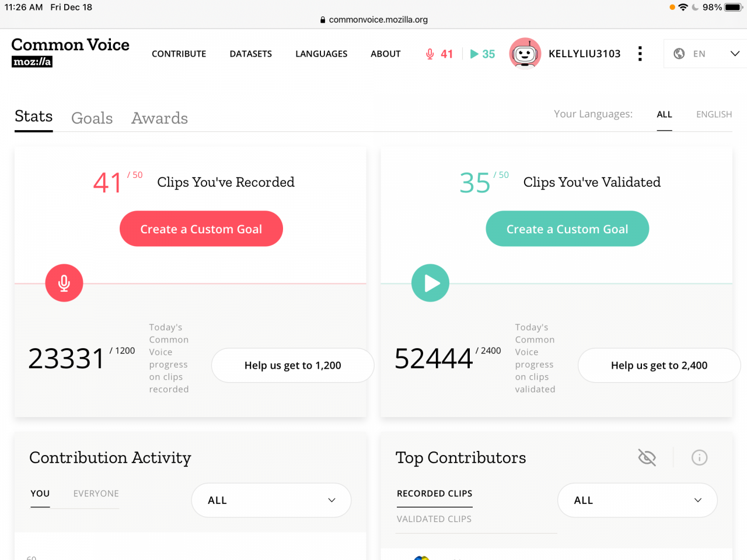This screenshot has height=560, width=747.
Task: Click the Wi-Fi status icon
Action: 683,7
